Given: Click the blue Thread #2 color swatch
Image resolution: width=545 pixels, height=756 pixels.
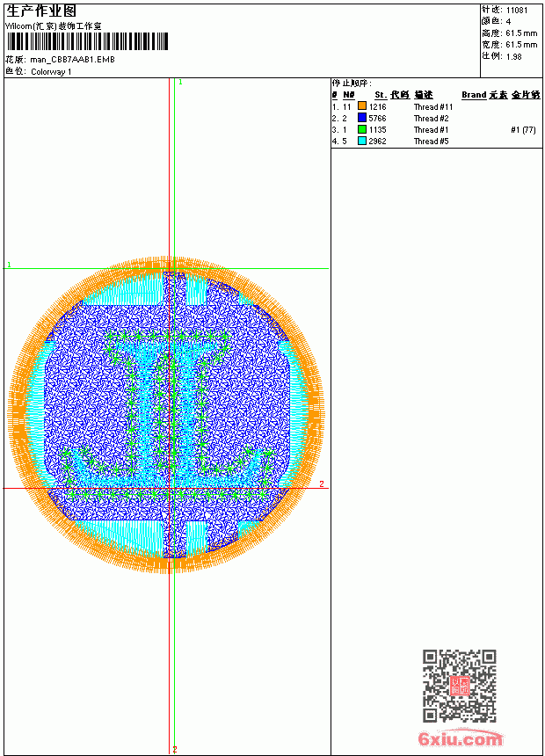Looking at the screenshot, I should pyautogui.click(x=362, y=118).
